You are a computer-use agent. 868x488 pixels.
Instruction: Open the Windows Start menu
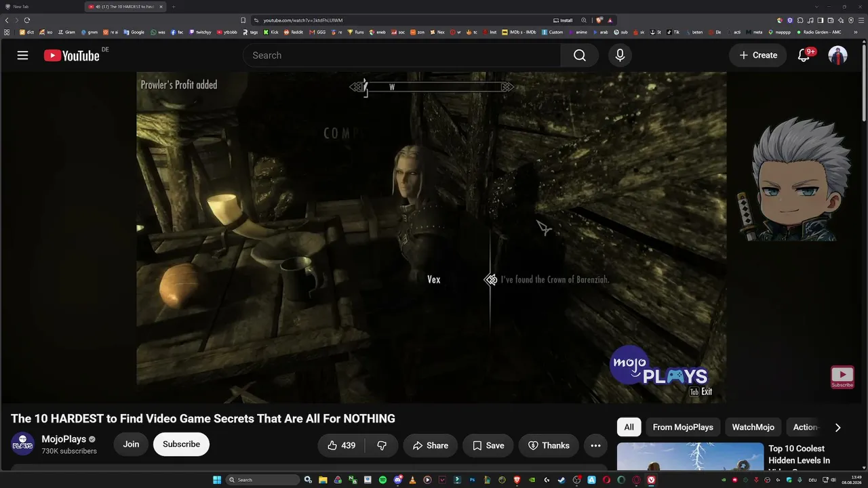[217, 480]
